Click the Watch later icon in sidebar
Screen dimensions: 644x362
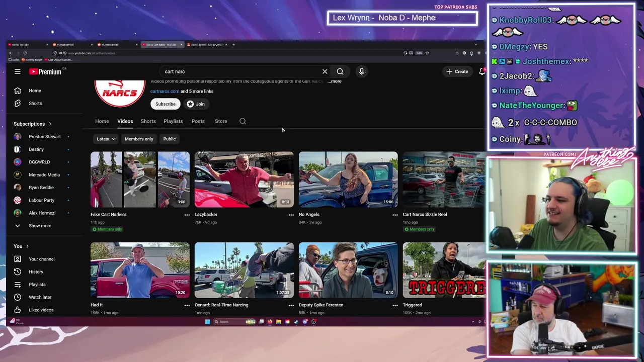(x=18, y=297)
